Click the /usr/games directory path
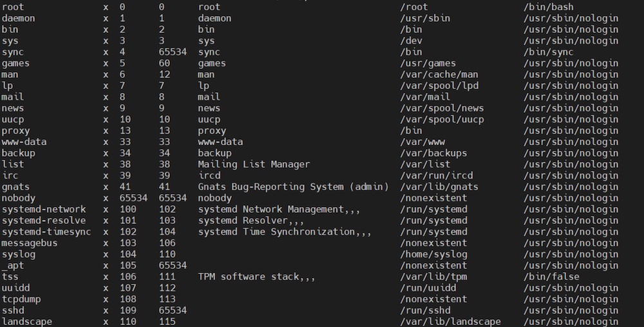 tap(428, 63)
